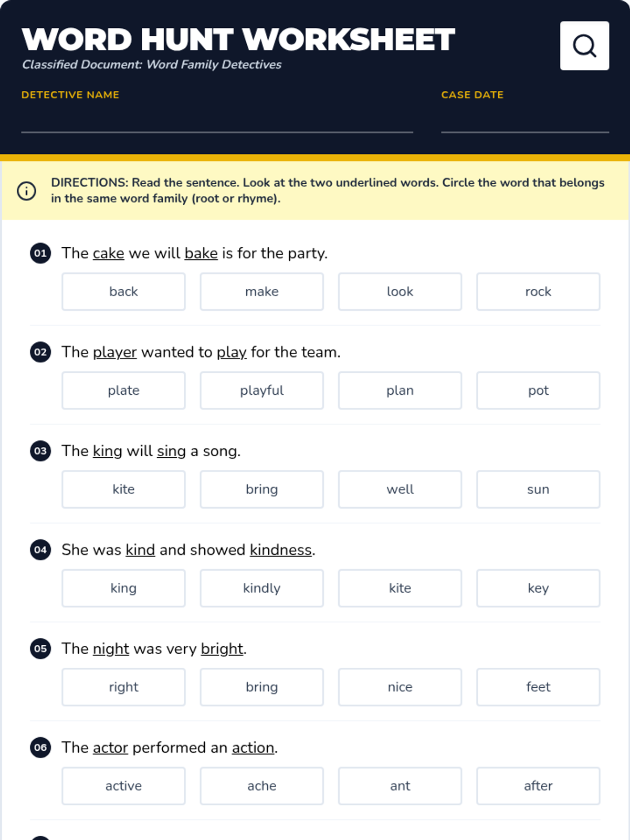Pick the 'plate' word option

(x=123, y=390)
